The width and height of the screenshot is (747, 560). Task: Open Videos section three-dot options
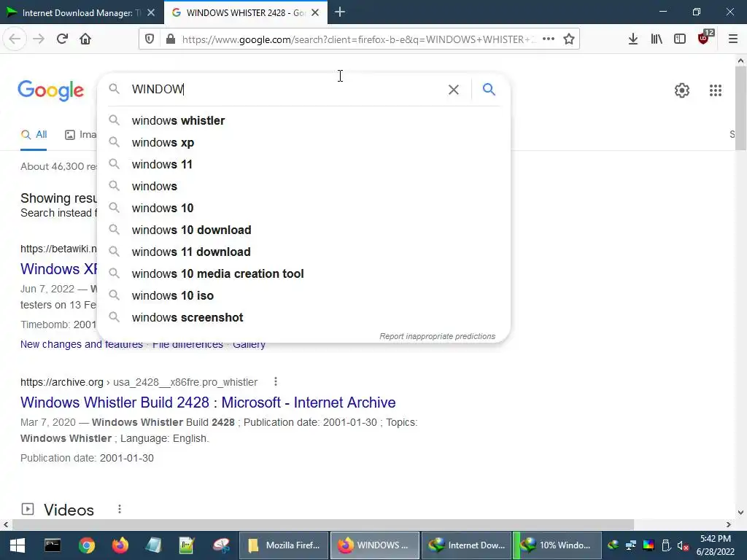click(x=120, y=509)
